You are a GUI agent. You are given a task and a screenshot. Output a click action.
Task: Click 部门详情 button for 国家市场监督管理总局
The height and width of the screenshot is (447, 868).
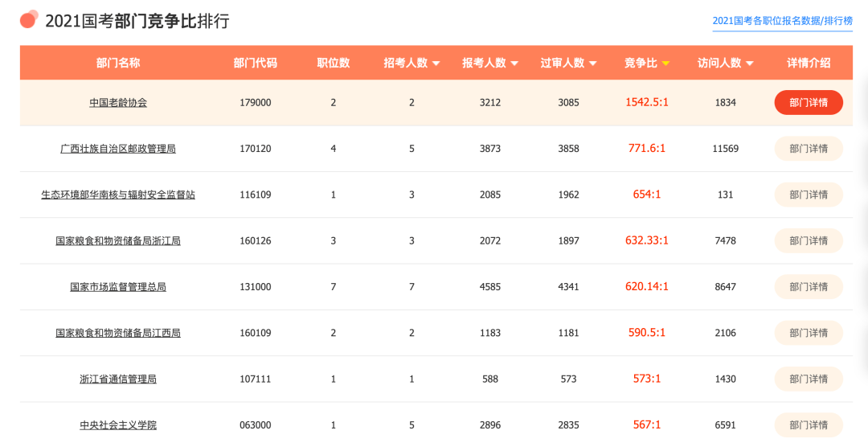point(809,287)
